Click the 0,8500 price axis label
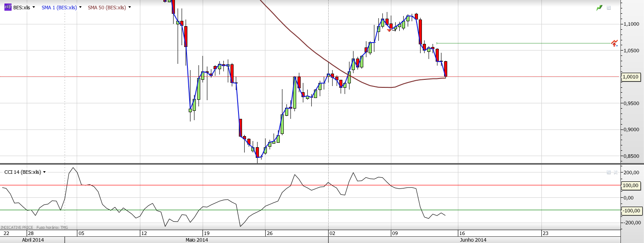This screenshot has width=644, height=243. point(632,156)
